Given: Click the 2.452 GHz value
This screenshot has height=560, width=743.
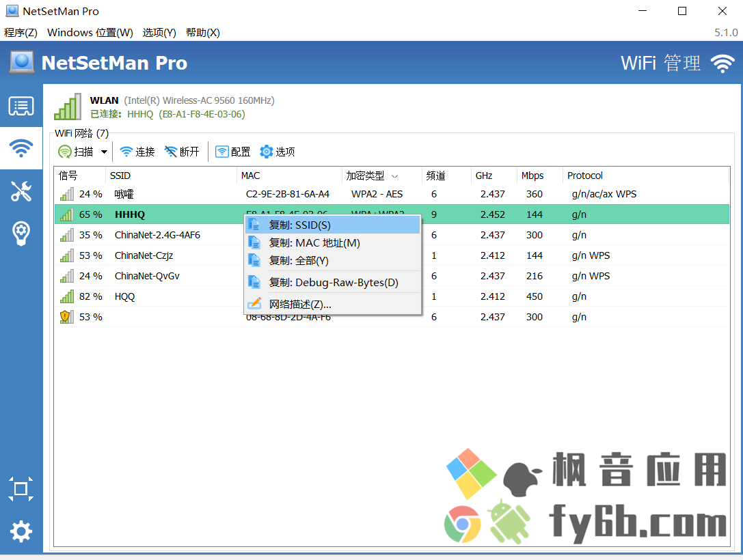Looking at the screenshot, I should coord(493,214).
